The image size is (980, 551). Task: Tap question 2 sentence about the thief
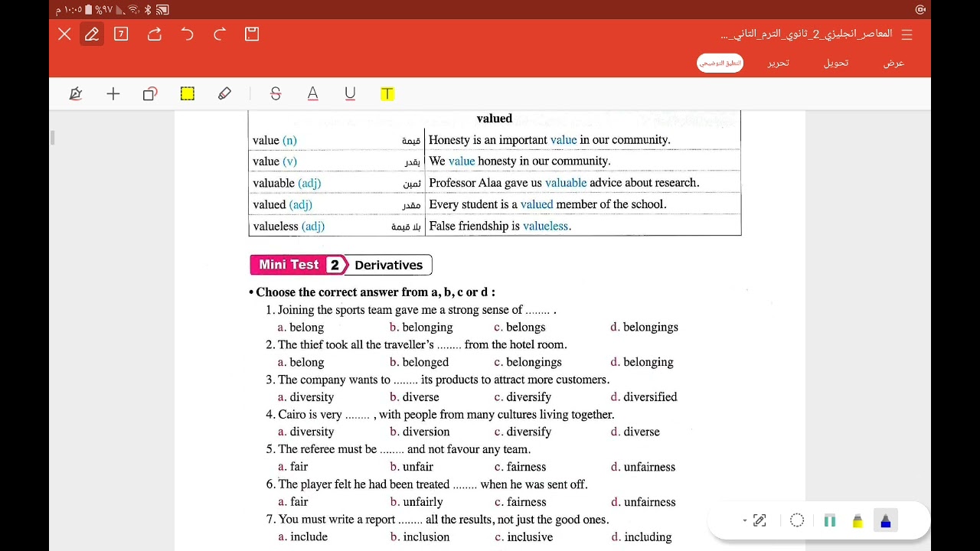pos(416,344)
